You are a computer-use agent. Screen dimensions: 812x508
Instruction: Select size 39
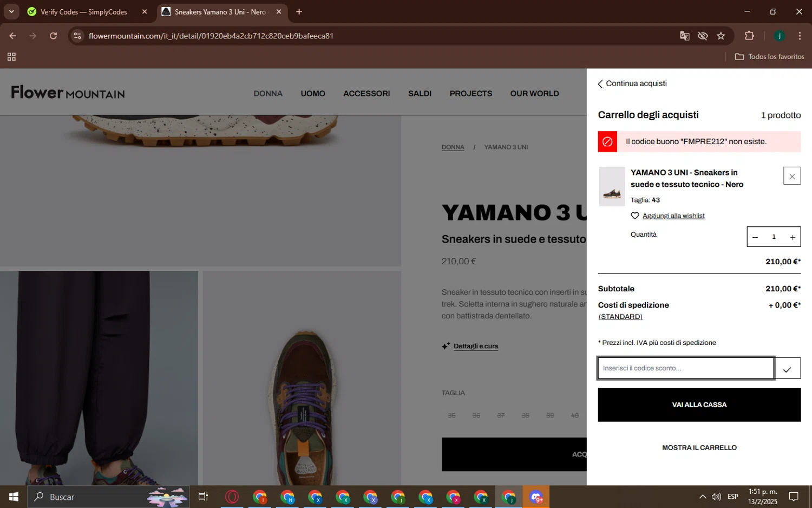tap(550, 415)
